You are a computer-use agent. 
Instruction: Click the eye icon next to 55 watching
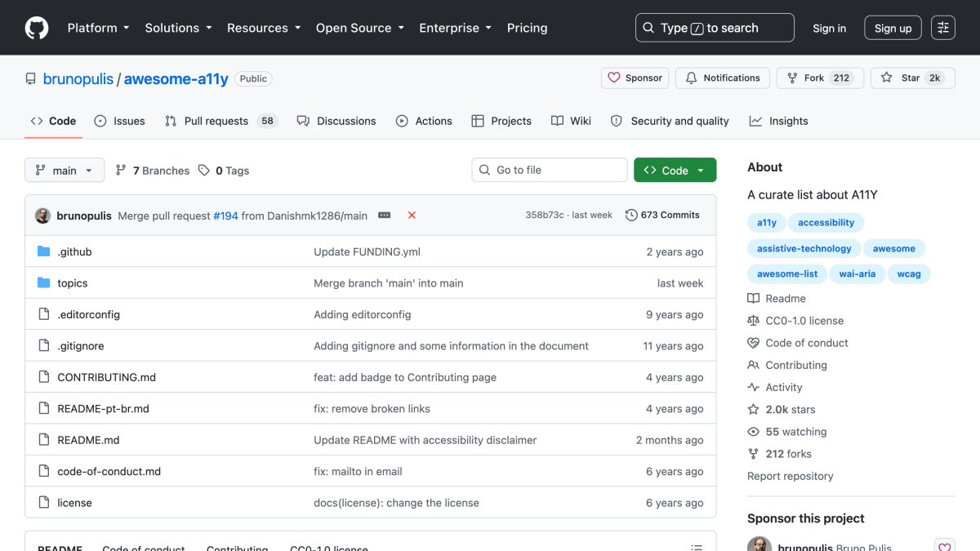[x=753, y=432]
